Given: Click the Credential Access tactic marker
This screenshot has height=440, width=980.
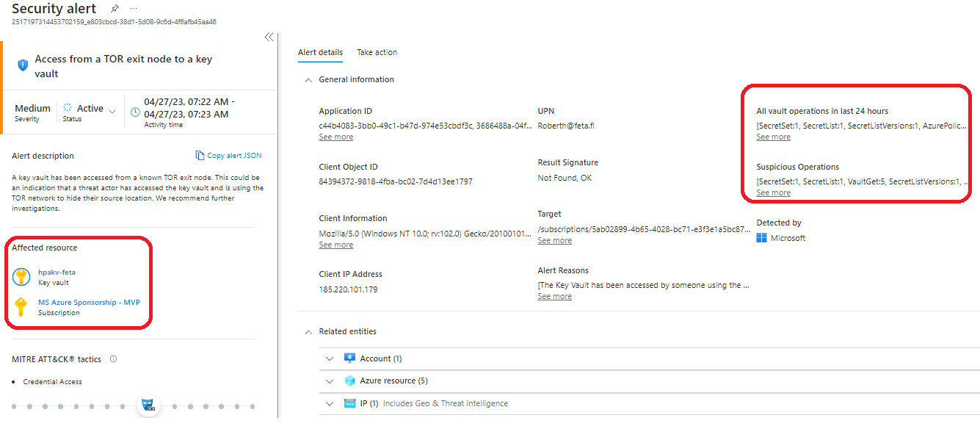Looking at the screenshot, I should (149, 405).
